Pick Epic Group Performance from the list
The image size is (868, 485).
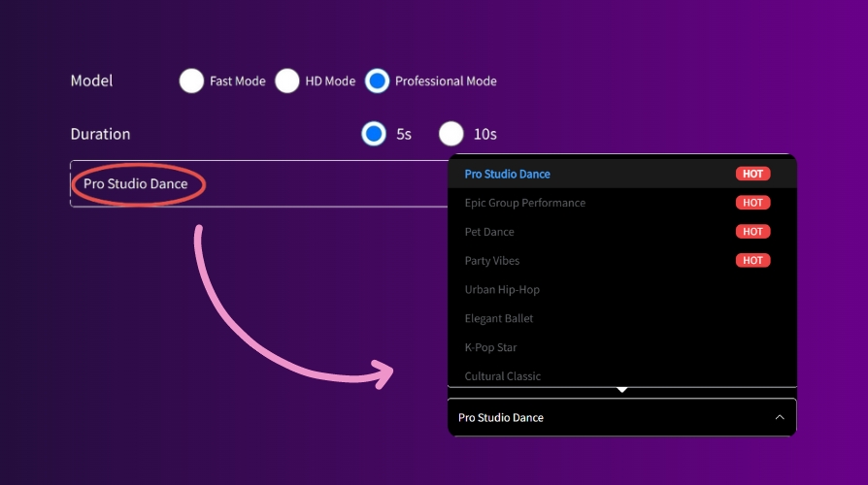(x=622, y=203)
